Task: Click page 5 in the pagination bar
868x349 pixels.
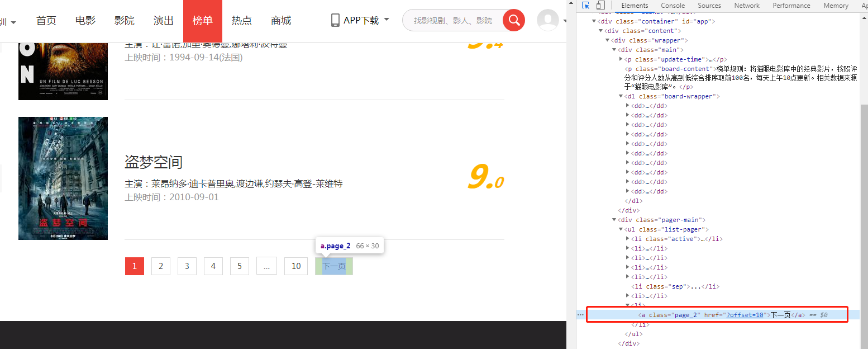Action: click(x=239, y=266)
